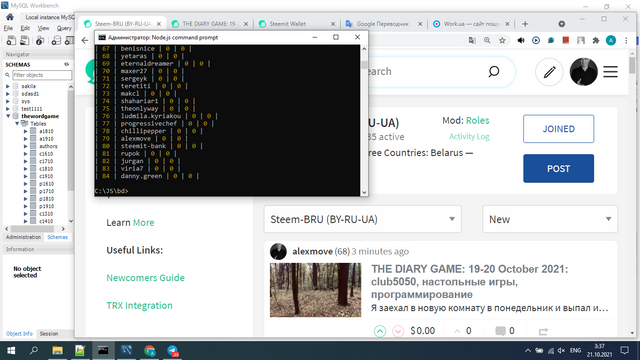Click the taskbar search magnifier
Screen dimensions: 640x360
click(34, 350)
